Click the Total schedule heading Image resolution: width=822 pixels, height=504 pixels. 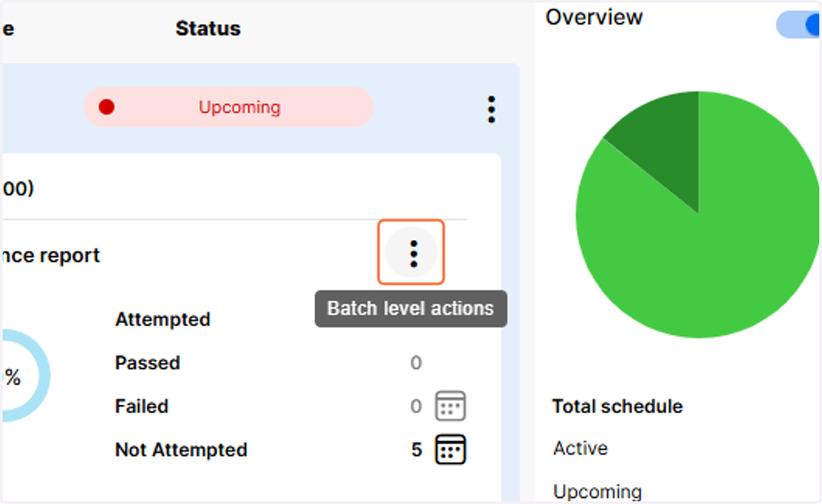617,406
